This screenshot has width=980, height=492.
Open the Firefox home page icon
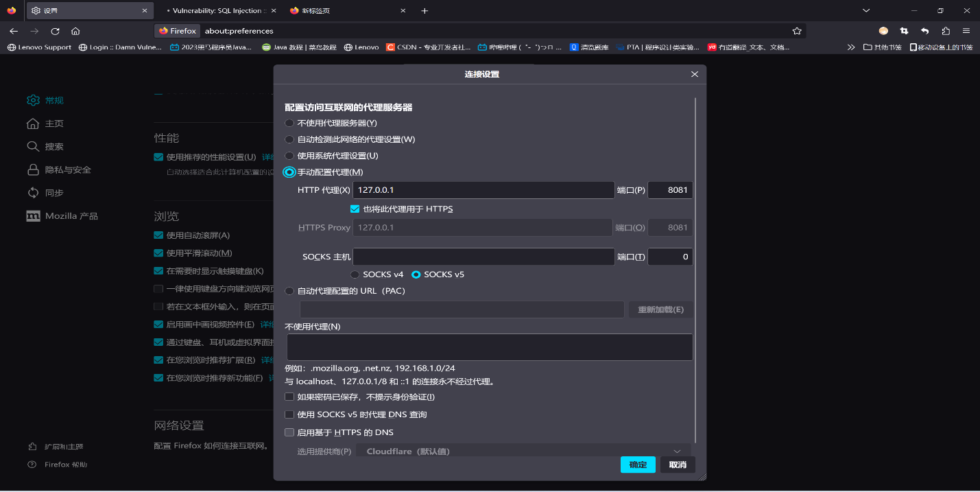click(x=75, y=31)
